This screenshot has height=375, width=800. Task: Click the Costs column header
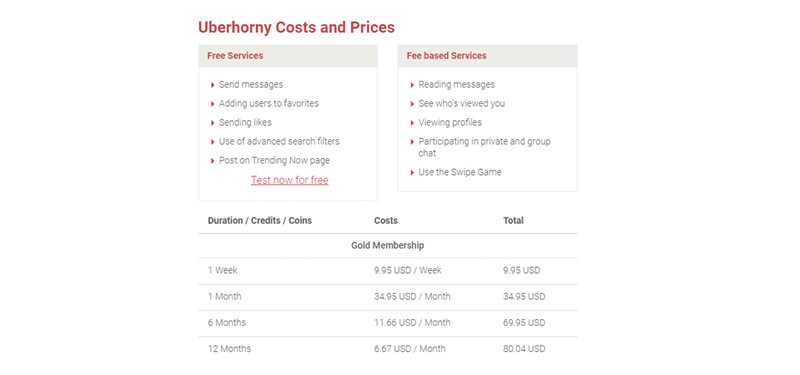tap(386, 220)
